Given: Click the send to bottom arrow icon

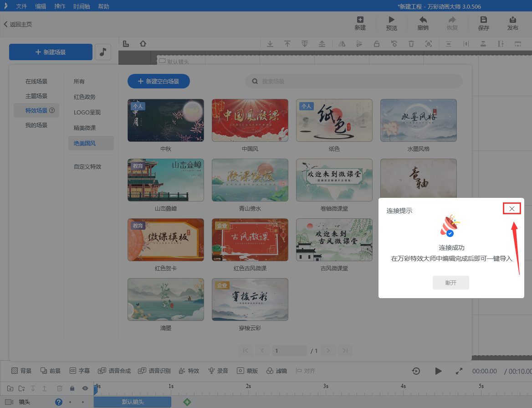Looking at the screenshot, I should click(270, 44).
